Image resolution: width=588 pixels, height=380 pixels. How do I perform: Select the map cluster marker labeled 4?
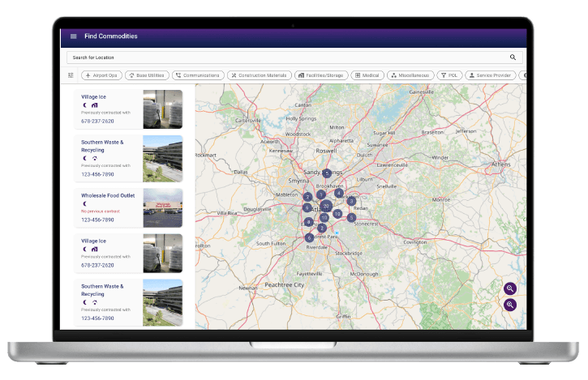pos(339,194)
